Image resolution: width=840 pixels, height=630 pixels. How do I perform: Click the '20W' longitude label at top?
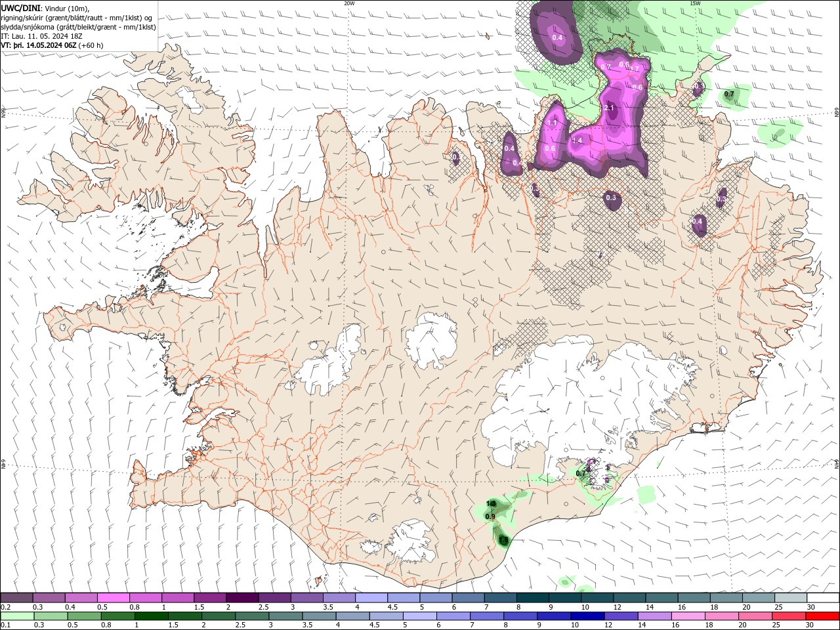349,3
